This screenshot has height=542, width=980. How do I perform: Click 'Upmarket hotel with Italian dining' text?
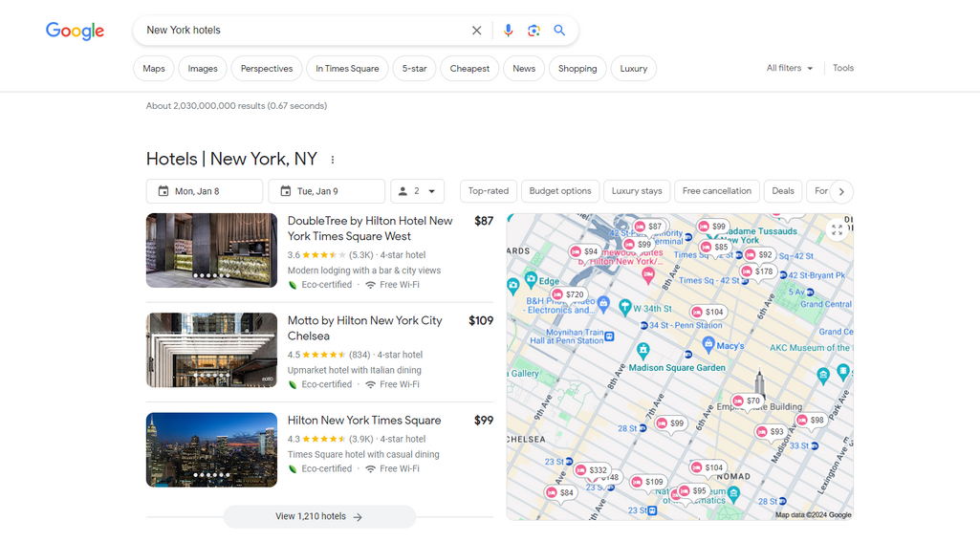coord(355,370)
